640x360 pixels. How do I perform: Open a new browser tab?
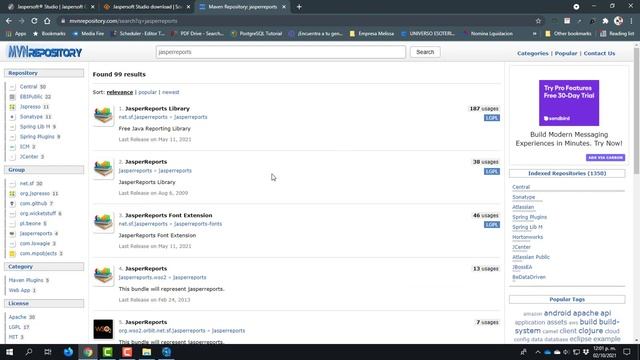(299, 7)
